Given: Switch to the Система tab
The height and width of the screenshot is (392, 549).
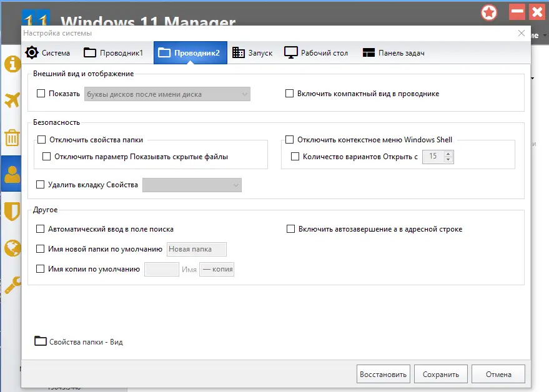Looking at the screenshot, I should (x=48, y=53).
